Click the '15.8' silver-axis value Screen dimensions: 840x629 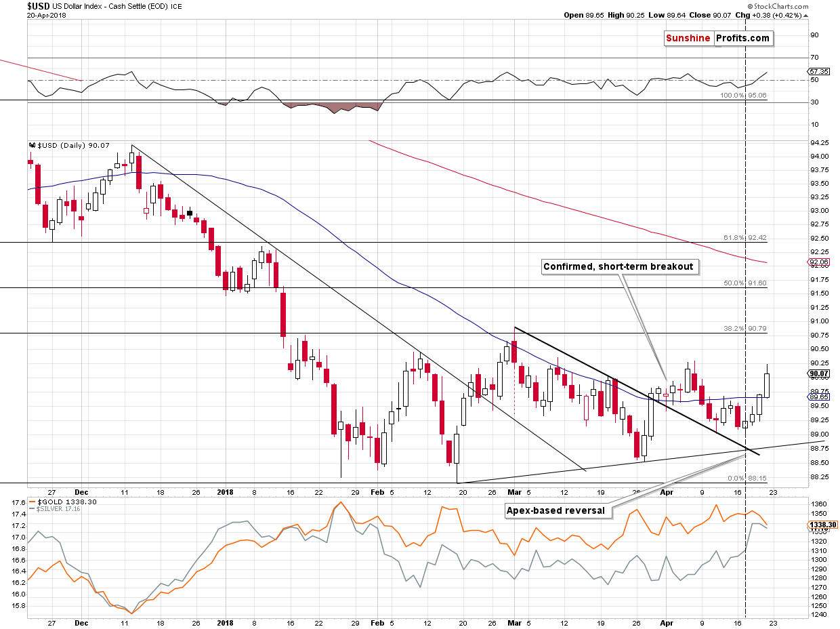(18, 605)
